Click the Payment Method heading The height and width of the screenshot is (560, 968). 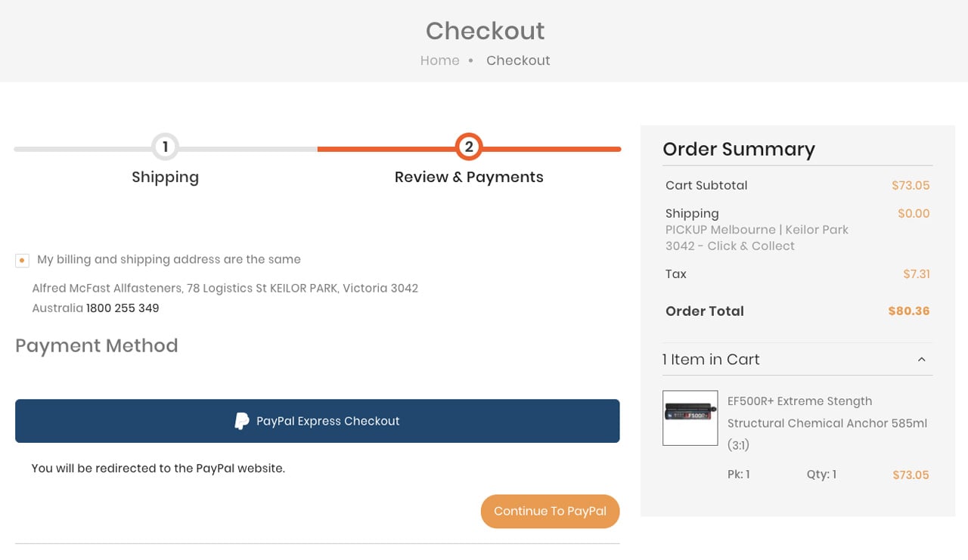[x=97, y=346]
